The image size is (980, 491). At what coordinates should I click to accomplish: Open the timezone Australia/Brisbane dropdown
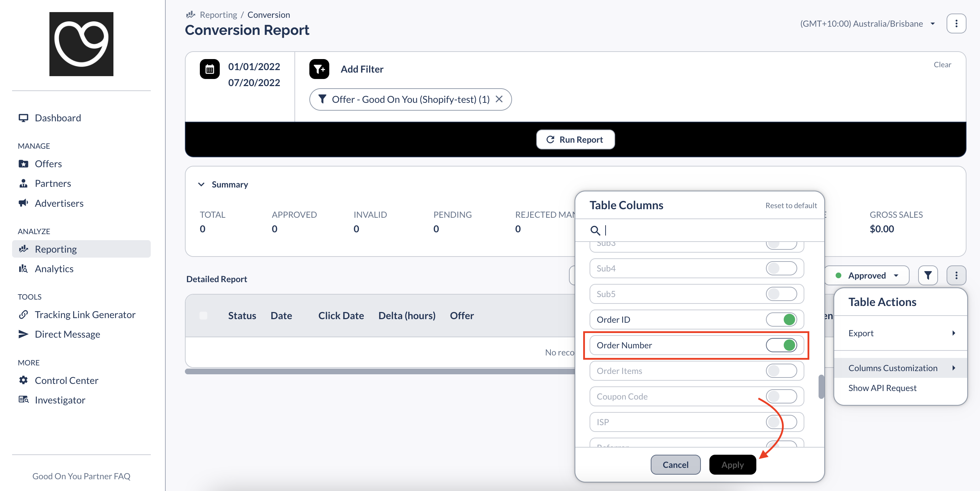pos(867,23)
